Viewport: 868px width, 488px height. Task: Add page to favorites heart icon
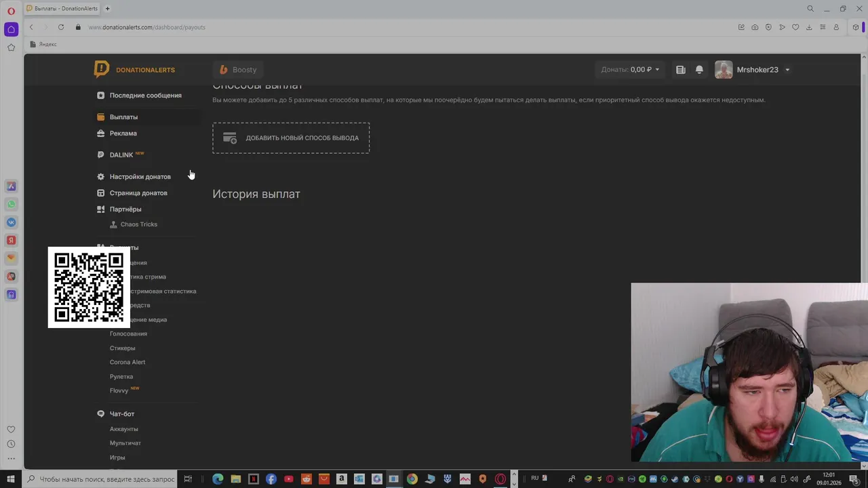point(795,27)
